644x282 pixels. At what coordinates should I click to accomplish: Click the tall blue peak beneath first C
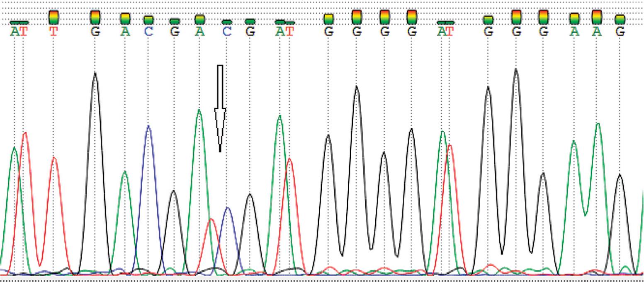[x=148, y=126]
